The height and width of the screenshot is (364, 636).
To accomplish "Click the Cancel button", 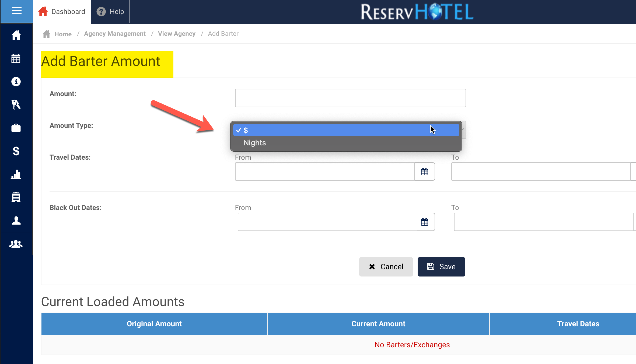I will (386, 267).
